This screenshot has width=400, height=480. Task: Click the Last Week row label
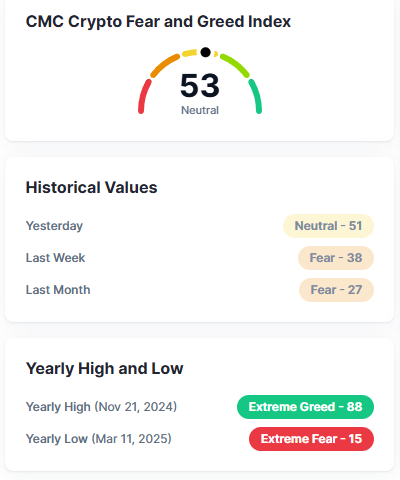(56, 258)
